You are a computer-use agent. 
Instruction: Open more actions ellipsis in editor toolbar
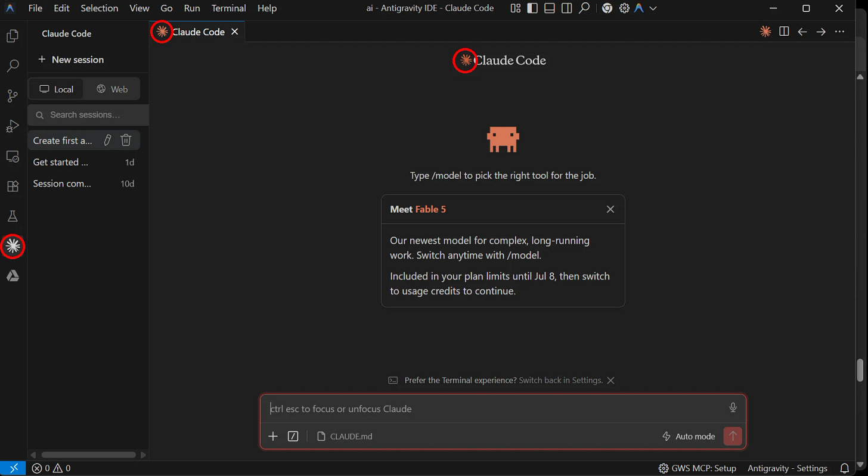coord(839,32)
